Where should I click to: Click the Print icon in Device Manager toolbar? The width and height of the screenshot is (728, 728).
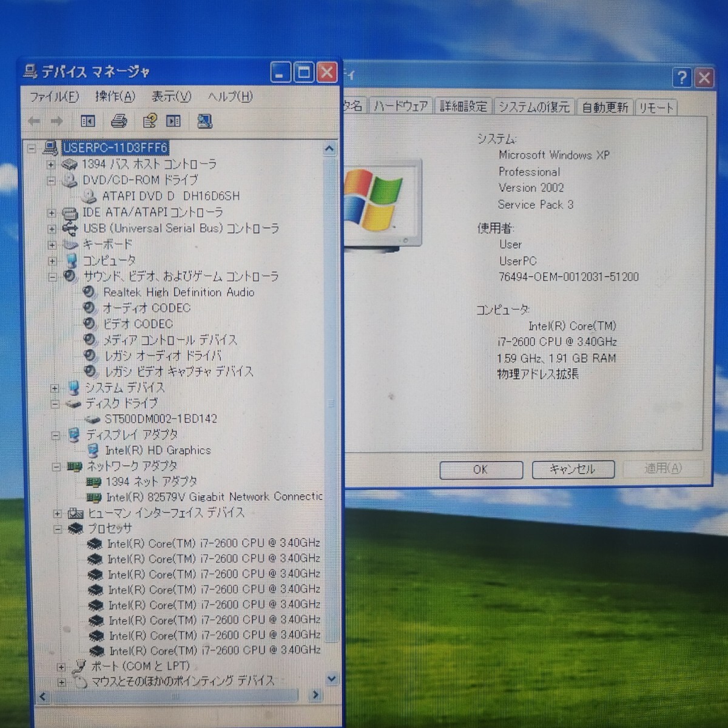120,121
